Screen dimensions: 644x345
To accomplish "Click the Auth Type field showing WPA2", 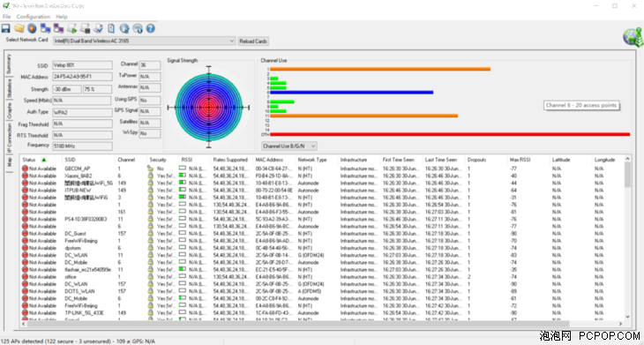I will pos(82,112).
